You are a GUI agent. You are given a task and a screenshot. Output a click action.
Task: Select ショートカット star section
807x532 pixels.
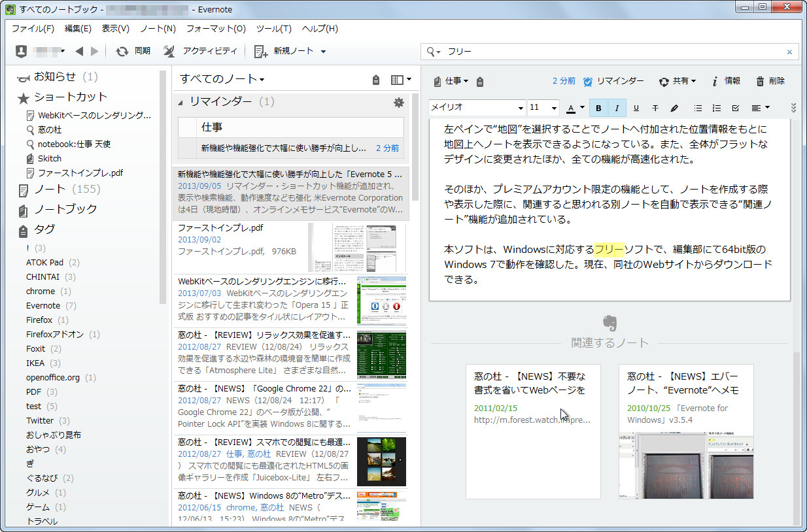[x=62, y=97]
